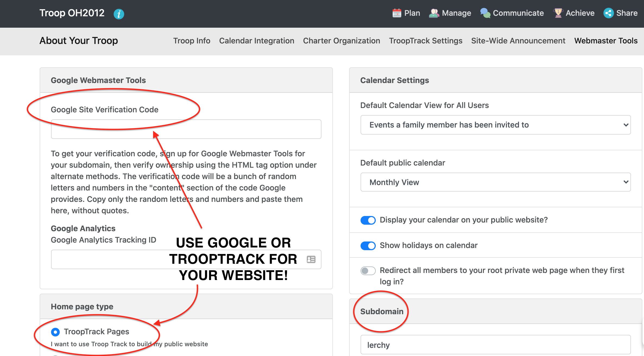The width and height of the screenshot is (644, 356).
Task: Enable redirect members to root private page
Action: [x=368, y=271]
